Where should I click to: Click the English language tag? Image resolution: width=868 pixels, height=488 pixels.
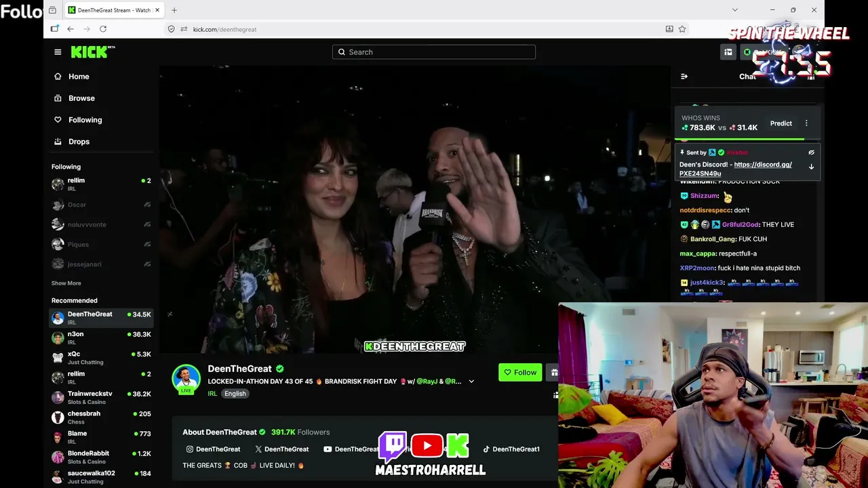pos(235,394)
